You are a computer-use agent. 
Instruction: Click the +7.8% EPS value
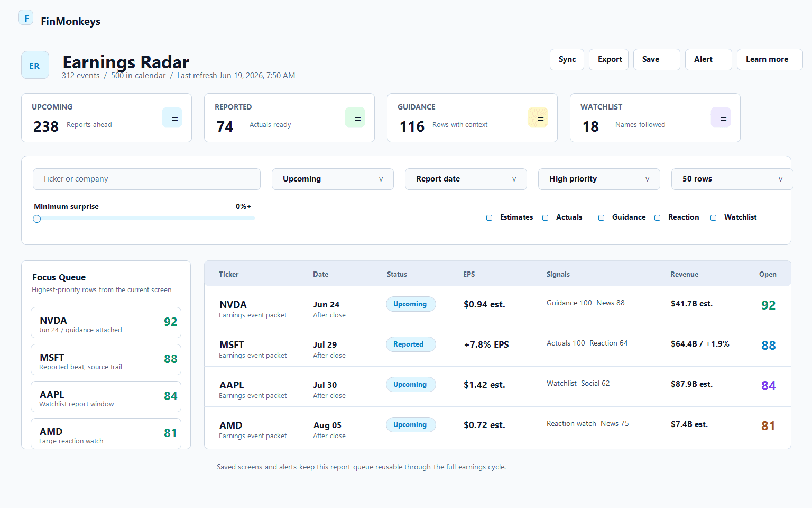pos(486,344)
